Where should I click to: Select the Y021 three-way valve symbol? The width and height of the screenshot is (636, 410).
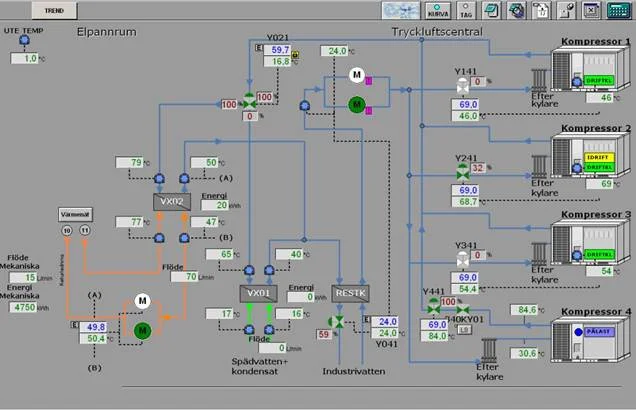[x=249, y=101]
